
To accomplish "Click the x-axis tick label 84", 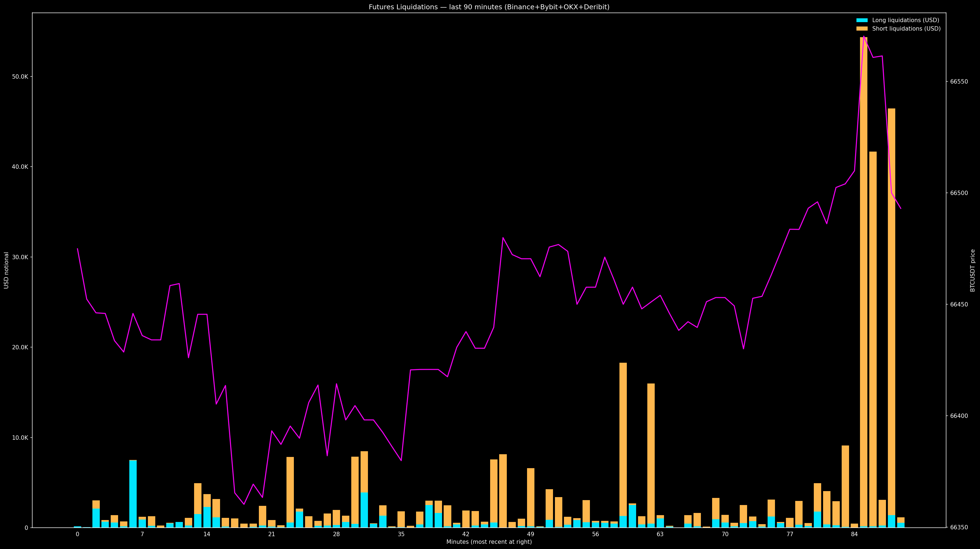I will 855,534.
